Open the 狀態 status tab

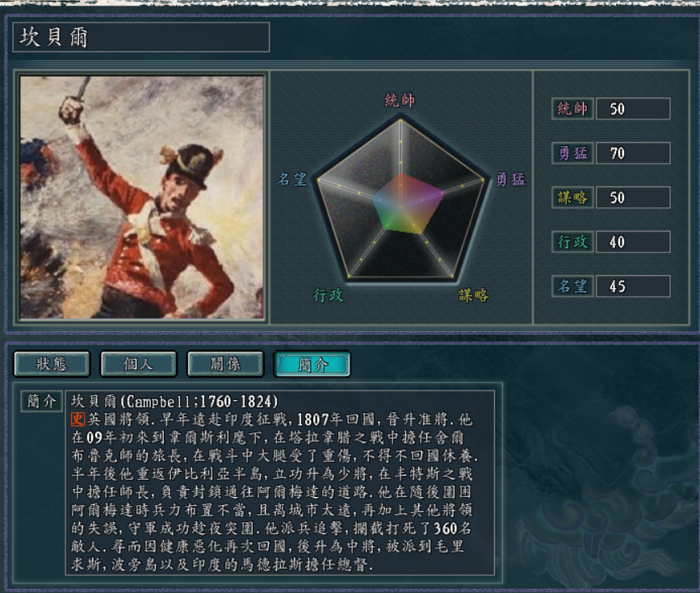[52, 364]
